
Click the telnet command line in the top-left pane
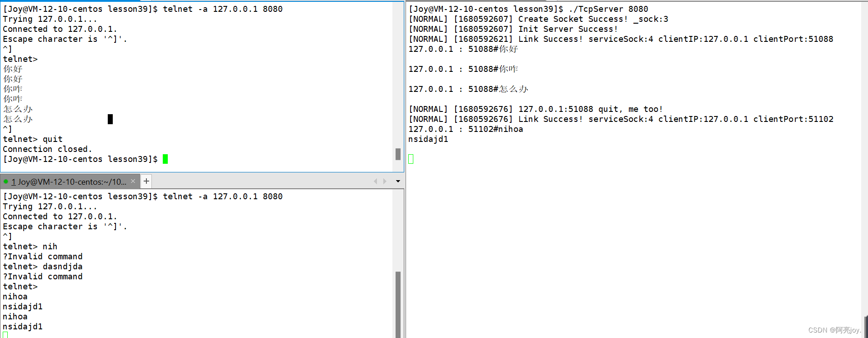coord(143,9)
